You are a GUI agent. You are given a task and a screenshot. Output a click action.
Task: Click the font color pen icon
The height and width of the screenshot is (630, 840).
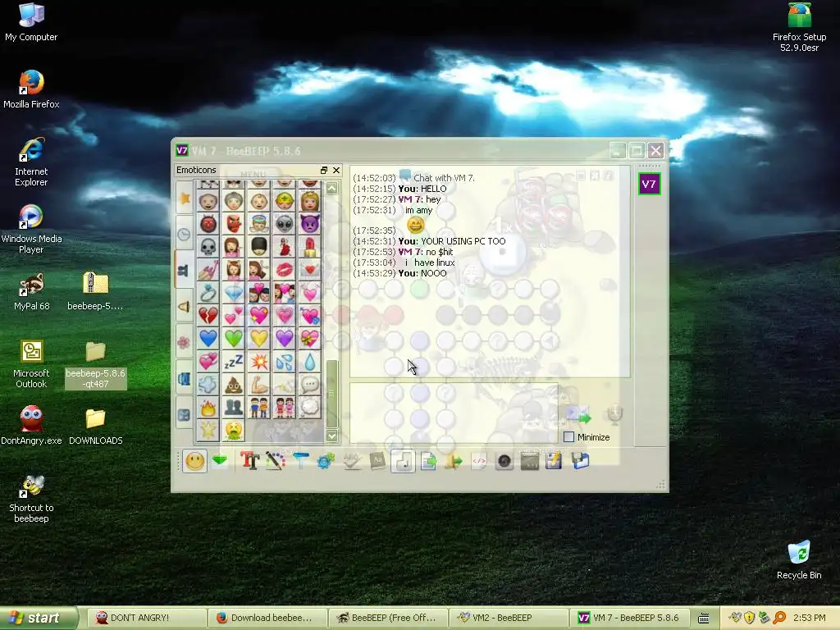click(x=275, y=461)
